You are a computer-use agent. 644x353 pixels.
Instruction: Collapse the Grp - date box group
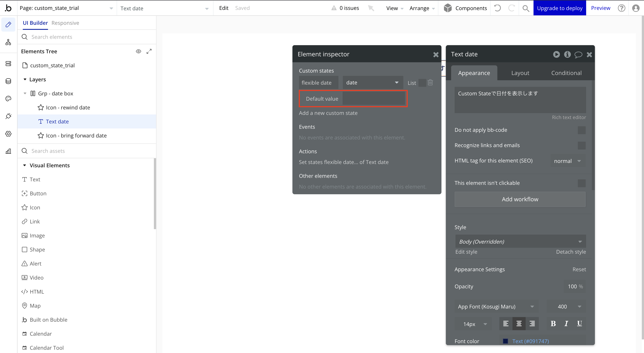[x=25, y=93]
